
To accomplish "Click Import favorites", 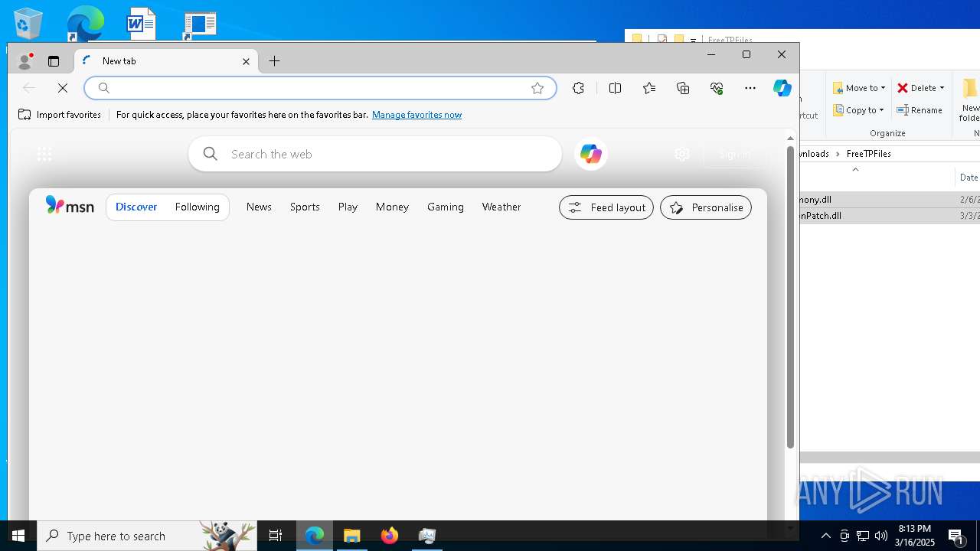I will [x=60, y=115].
